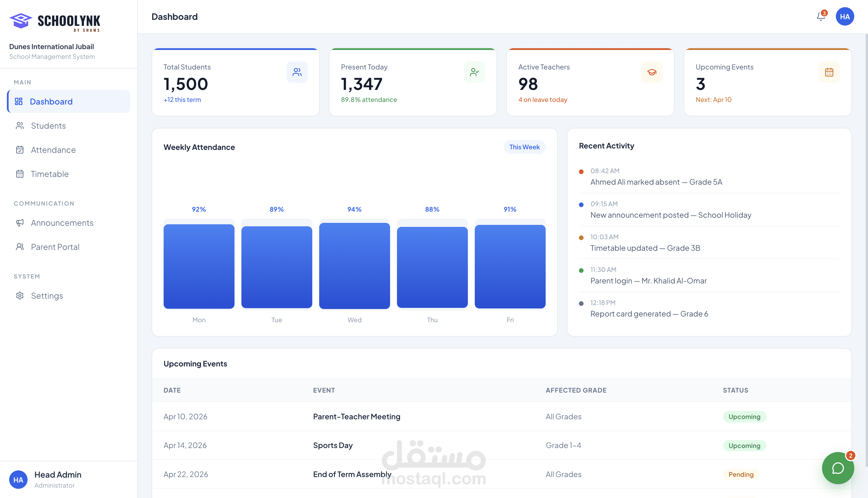This screenshot has width=868, height=498.
Task: Click the graduation cap icon on Active Teachers card
Action: click(652, 72)
